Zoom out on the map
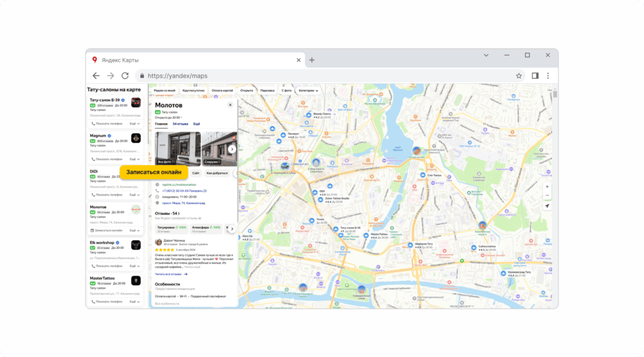The height and width of the screenshot is (357, 644). [x=547, y=195]
